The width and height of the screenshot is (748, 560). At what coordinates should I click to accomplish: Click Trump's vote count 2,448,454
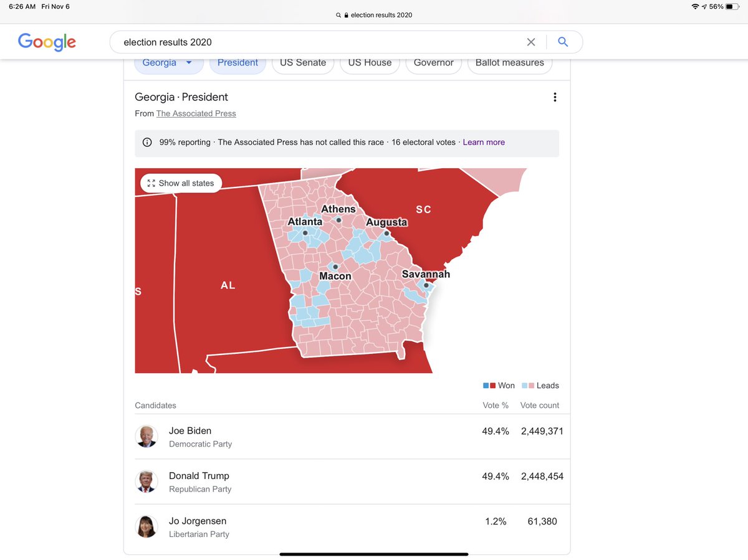[542, 476]
